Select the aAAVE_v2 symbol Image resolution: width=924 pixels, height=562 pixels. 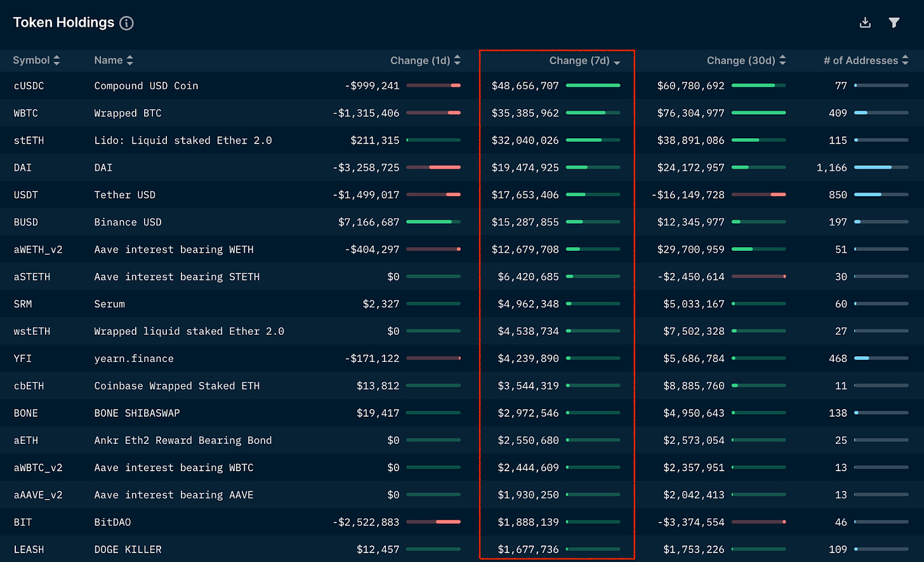(38, 495)
